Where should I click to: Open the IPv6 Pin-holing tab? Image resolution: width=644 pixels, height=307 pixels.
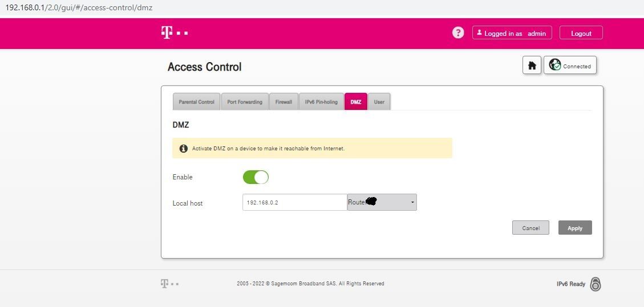[321, 101]
